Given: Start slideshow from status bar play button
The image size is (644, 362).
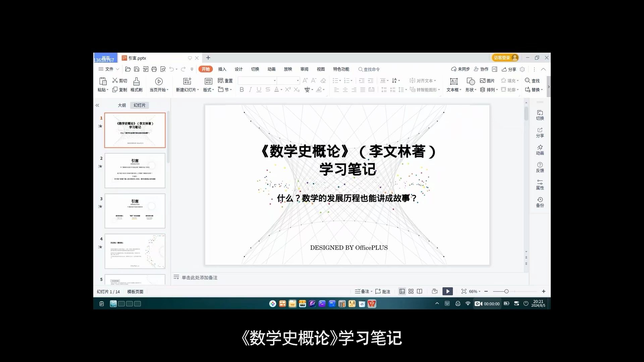Looking at the screenshot, I should click(x=447, y=291).
